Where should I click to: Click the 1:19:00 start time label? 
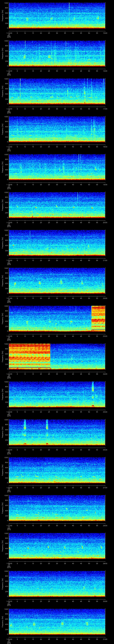click(x=9, y=223)
